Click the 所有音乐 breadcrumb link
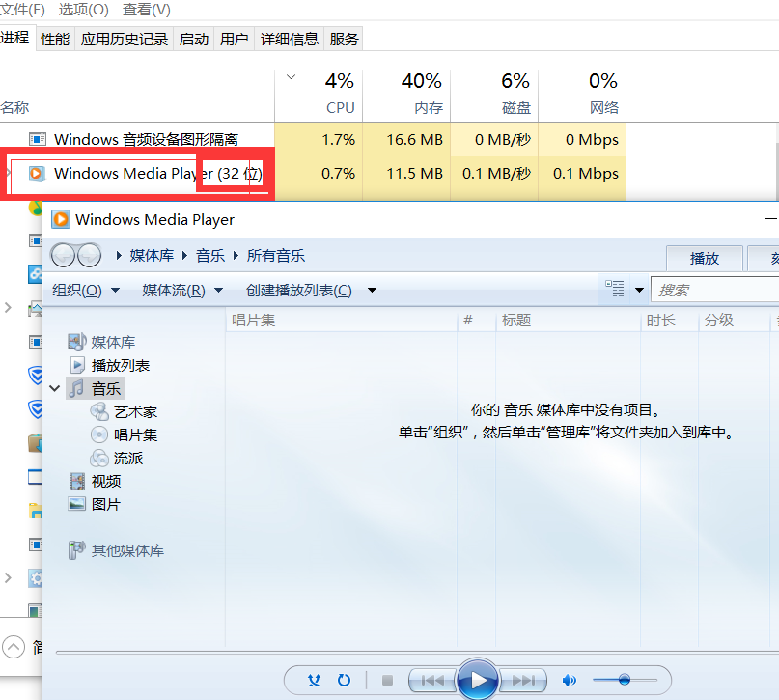Image resolution: width=779 pixels, height=700 pixels. click(x=276, y=255)
